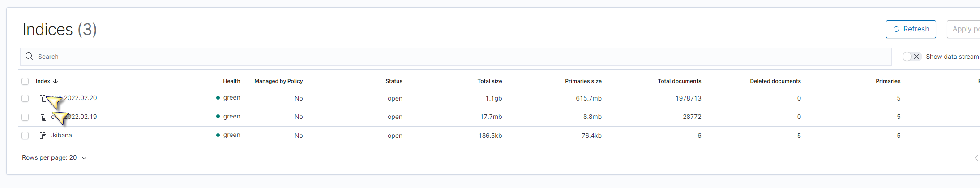980x188 pixels.
Task: Click the Refresh button
Action: click(x=911, y=29)
